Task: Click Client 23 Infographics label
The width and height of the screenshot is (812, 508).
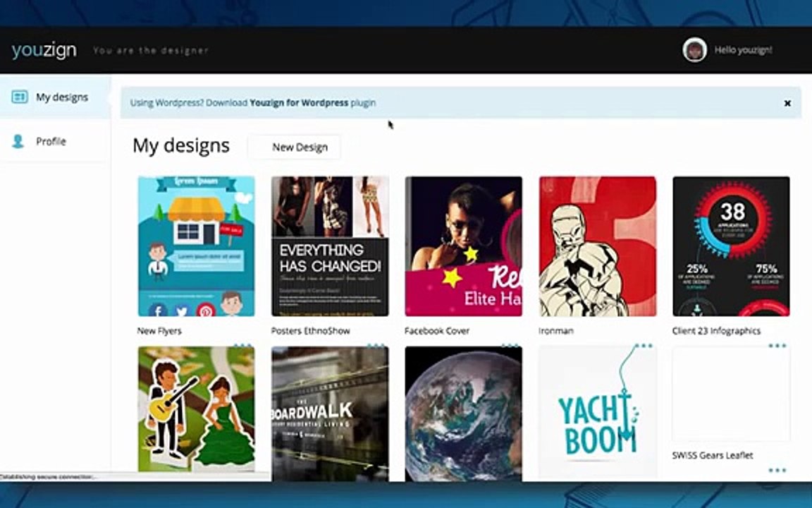Action: [716, 331]
